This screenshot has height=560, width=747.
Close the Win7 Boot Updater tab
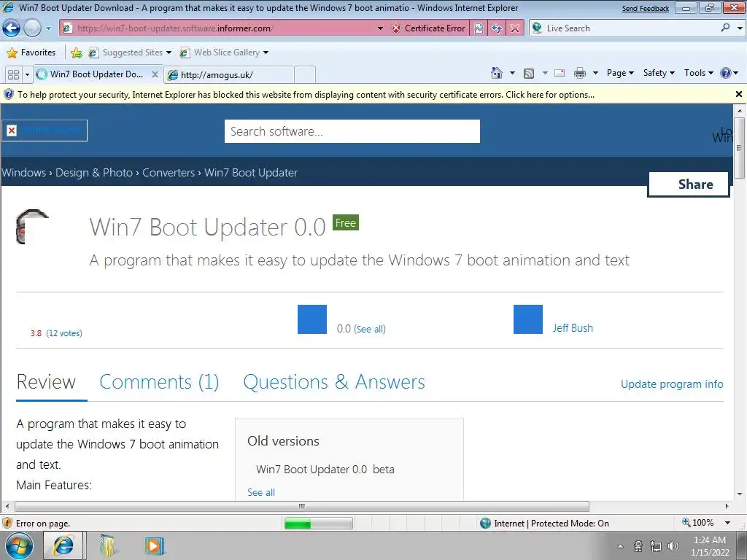click(155, 74)
